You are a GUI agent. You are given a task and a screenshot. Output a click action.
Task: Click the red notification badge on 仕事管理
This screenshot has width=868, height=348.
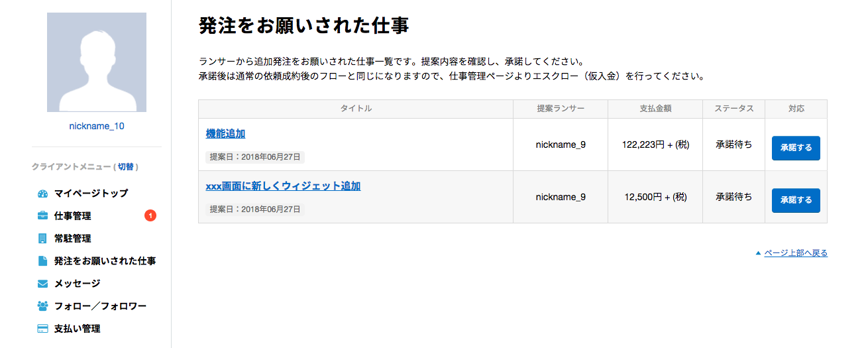150,215
